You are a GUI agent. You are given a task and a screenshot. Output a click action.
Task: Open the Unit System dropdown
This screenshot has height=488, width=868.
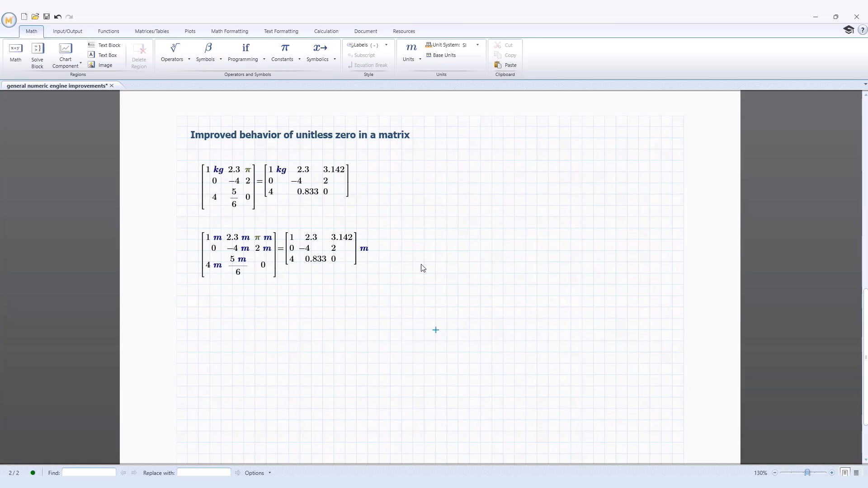(x=478, y=45)
